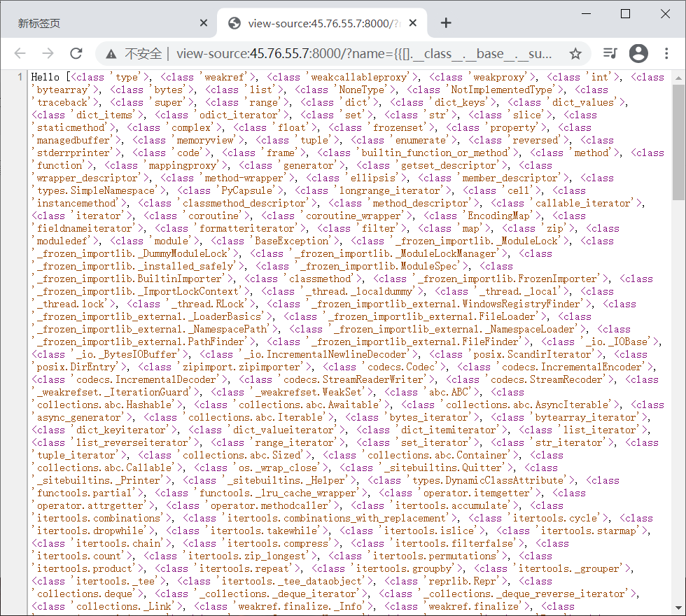Click the 'types.SimpleNamespace' text
Screen dimensions: 686x616
[x=96, y=190]
